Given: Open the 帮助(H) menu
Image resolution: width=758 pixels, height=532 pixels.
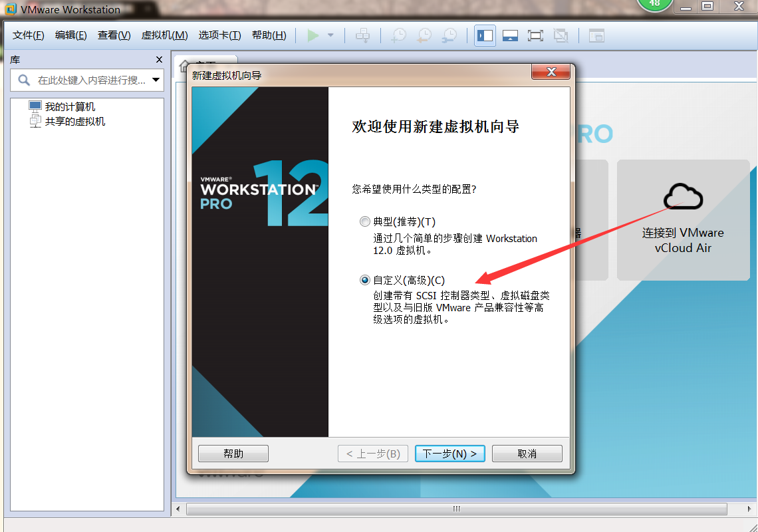Looking at the screenshot, I should pyautogui.click(x=269, y=35).
